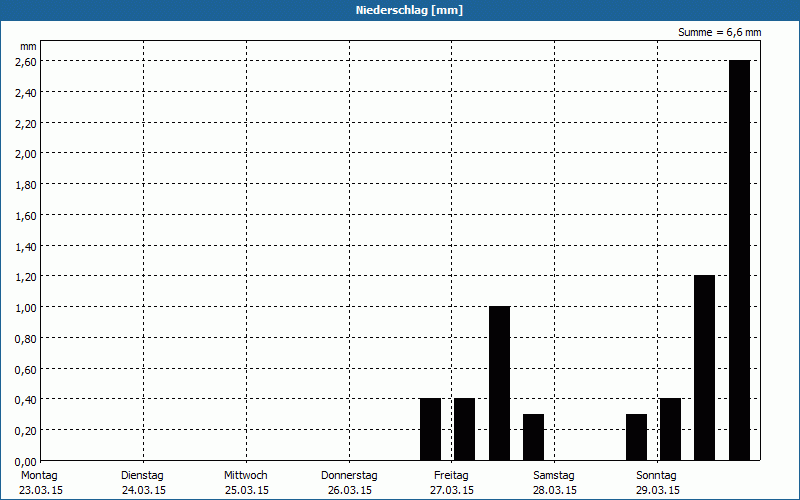The width and height of the screenshot is (800, 500).
Task: Select the 1,80 y-axis value
Action: [x=26, y=185]
